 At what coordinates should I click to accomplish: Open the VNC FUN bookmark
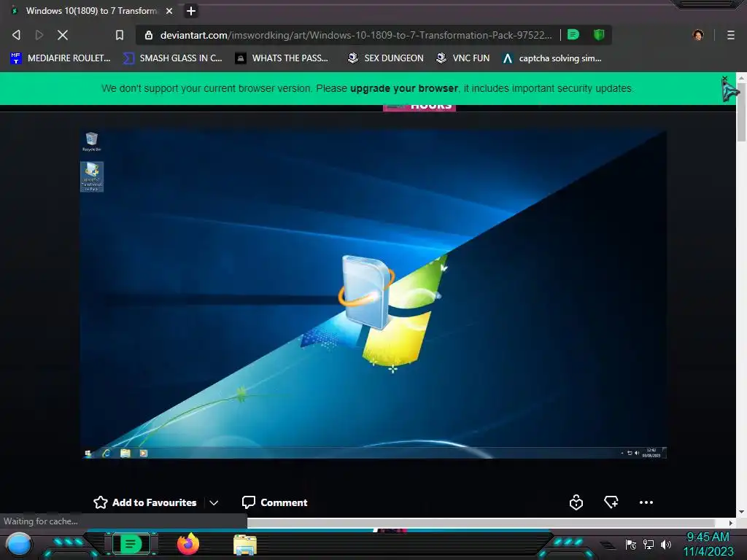pyautogui.click(x=463, y=58)
